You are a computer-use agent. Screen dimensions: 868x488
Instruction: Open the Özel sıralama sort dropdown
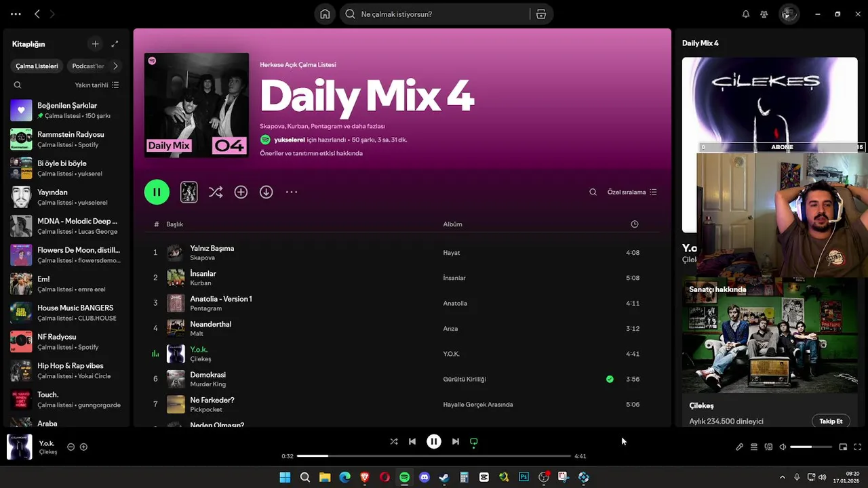click(x=632, y=192)
